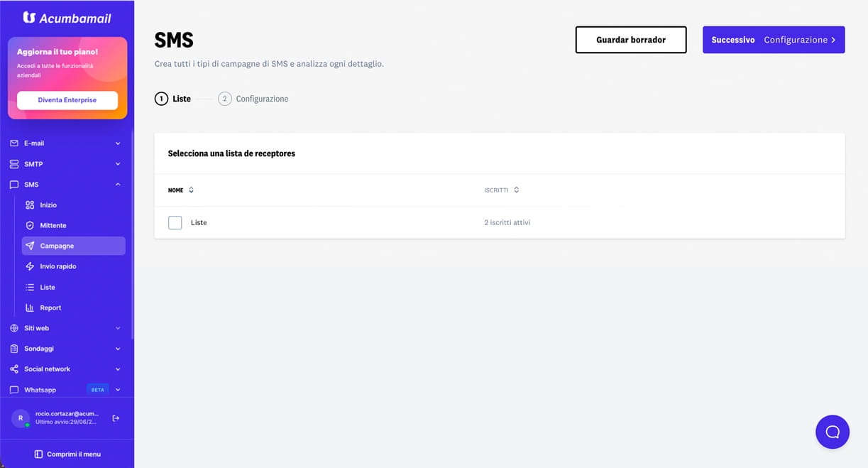Click the Guardar borrador button
This screenshot has height=468, width=868.
pos(631,40)
